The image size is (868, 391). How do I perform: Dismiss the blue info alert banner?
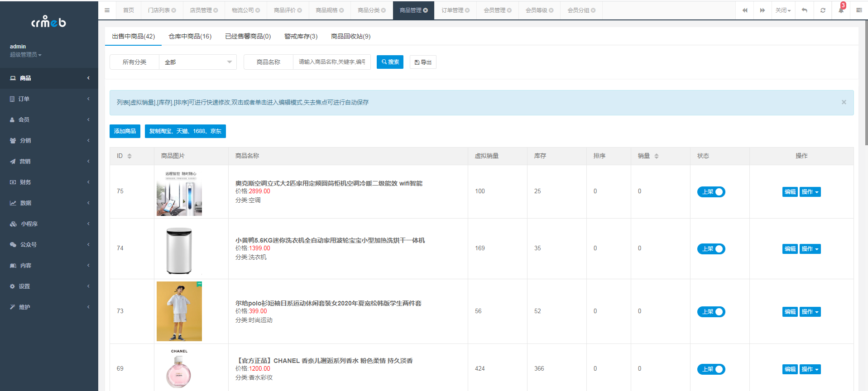pos(844,102)
